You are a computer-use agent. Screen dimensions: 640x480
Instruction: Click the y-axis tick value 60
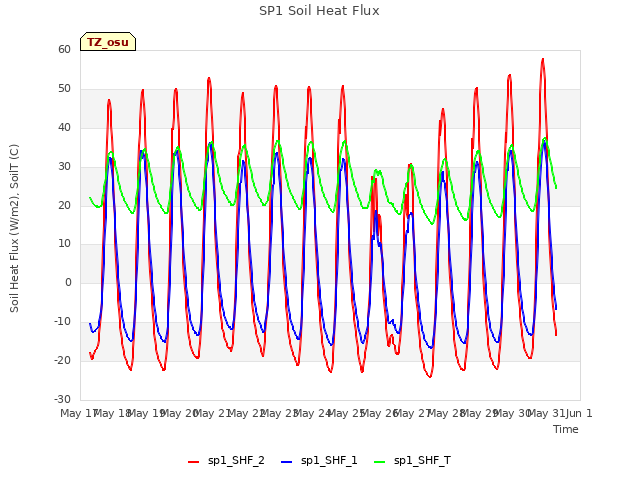coord(64,49)
